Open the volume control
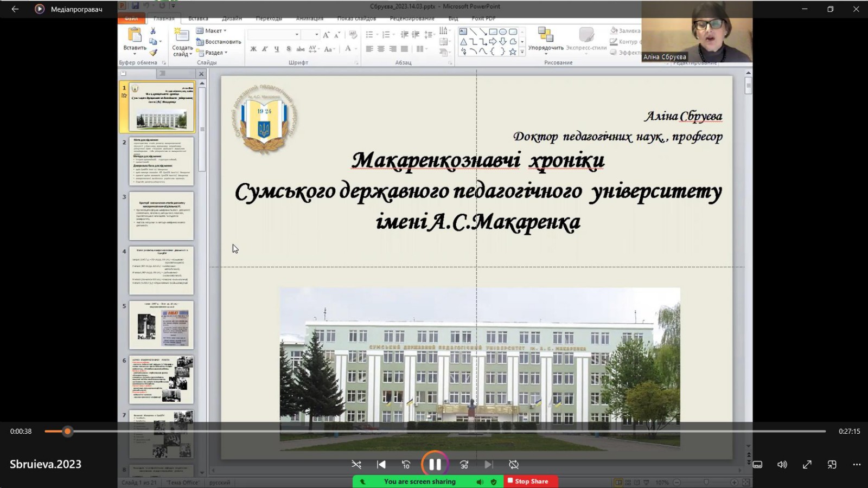This screenshot has height=488, width=868. [782, 465]
